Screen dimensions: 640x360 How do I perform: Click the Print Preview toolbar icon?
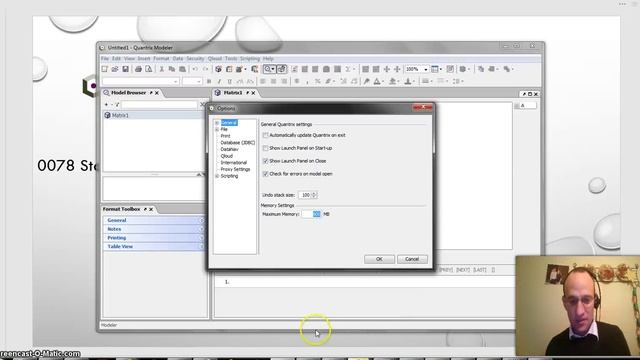point(149,69)
